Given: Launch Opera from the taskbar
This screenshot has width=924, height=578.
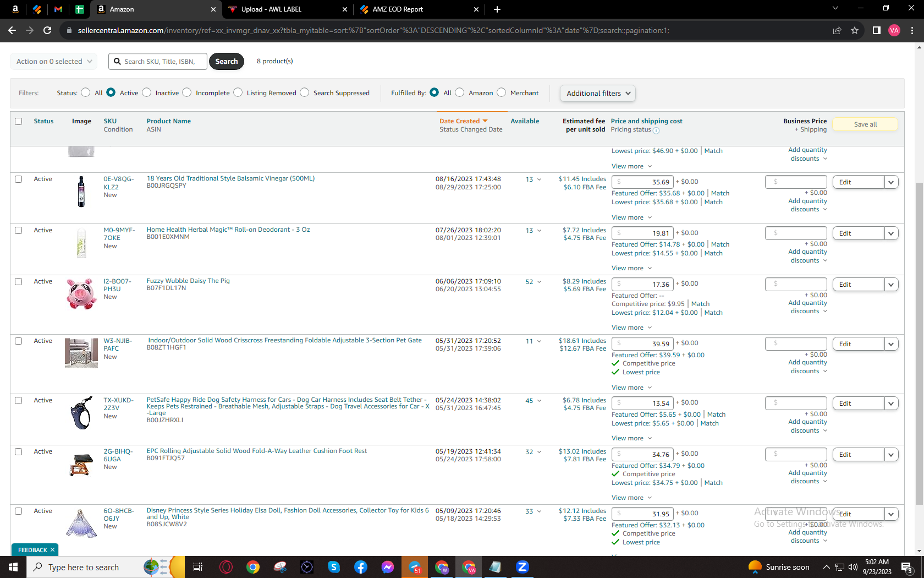Looking at the screenshot, I should [x=226, y=567].
